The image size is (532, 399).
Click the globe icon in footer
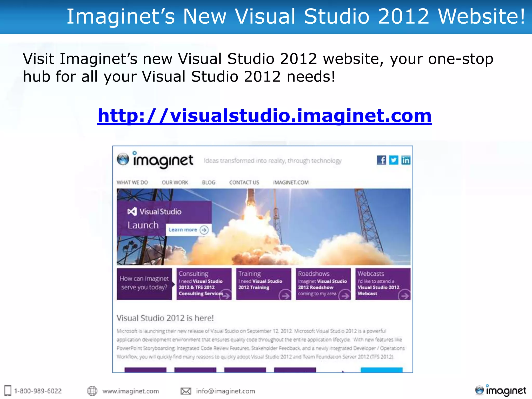[x=92, y=391]
